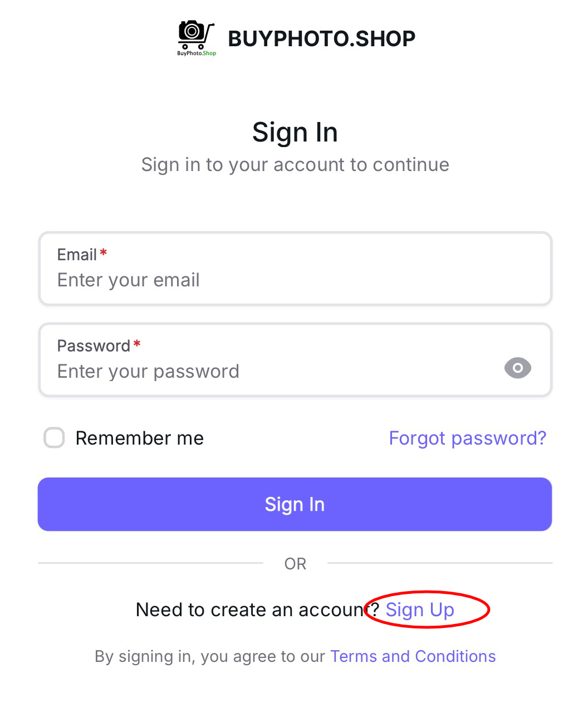Click the 'Need to create an account?' text
The width and height of the screenshot is (588, 702).
click(251, 610)
